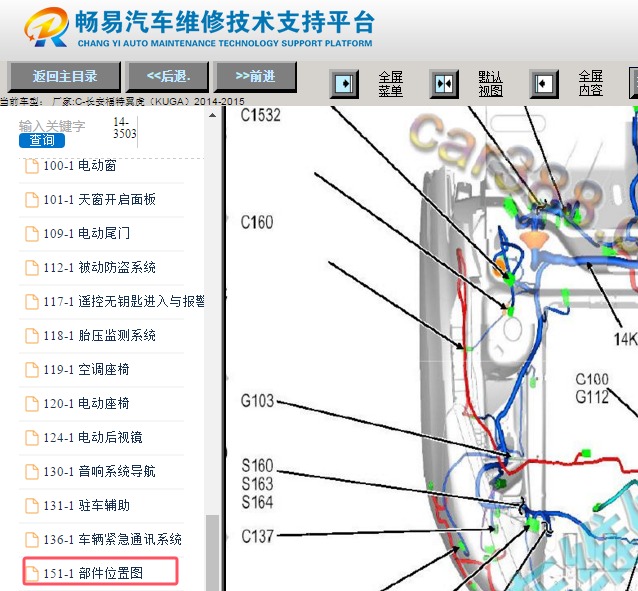This screenshot has width=638, height=591.
Task: Go back with the <<后退 button
Action: (x=168, y=77)
